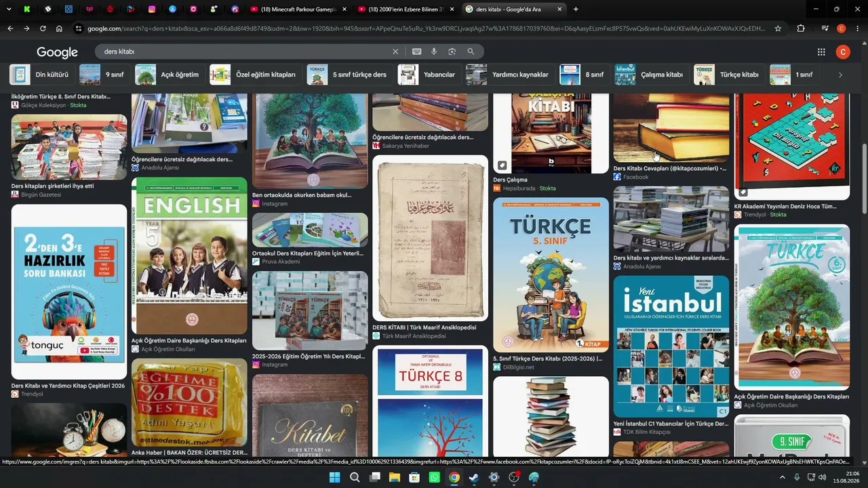868x488 pixels.
Task: Click the browser forward arrow
Action: 26,28
